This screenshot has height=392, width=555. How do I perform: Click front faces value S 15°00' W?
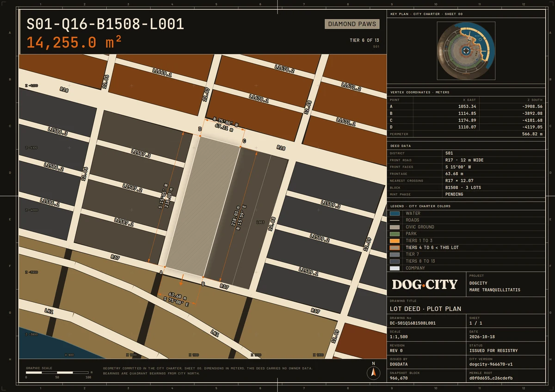point(459,167)
